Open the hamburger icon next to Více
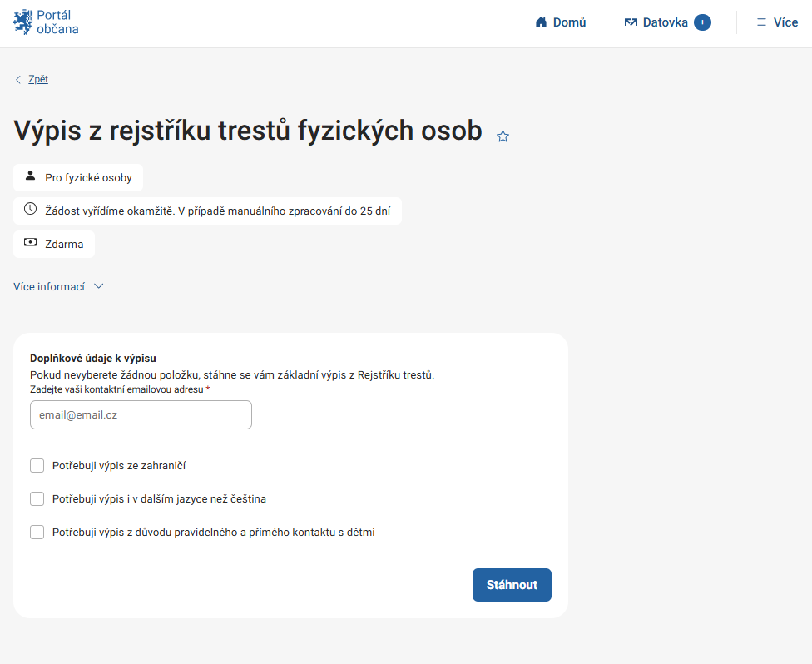 (x=760, y=22)
